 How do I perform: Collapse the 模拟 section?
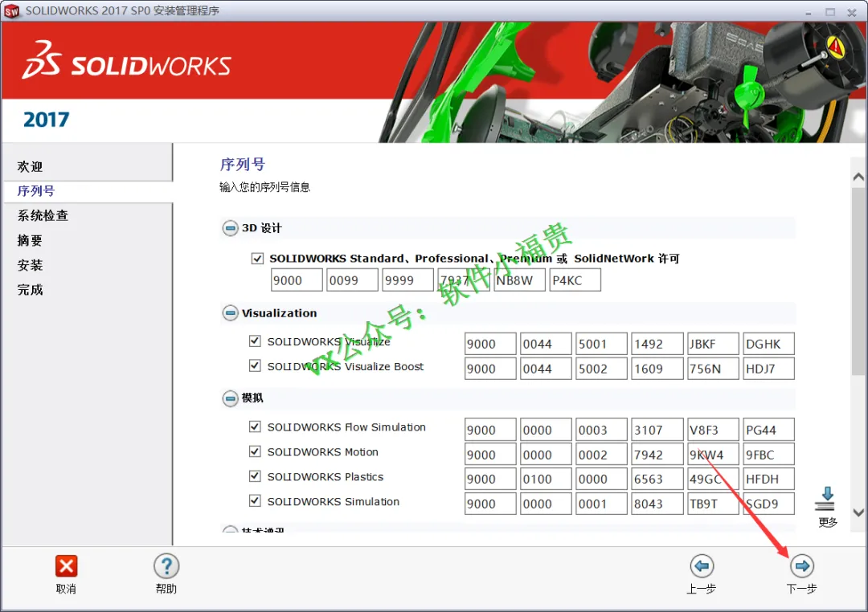(230, 398)
